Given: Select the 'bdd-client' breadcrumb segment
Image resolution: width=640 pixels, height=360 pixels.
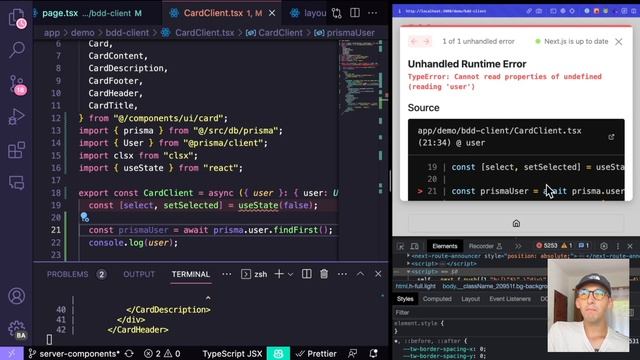Looking at the screenshot, I should pyautogui.click(x=127, y=33).
